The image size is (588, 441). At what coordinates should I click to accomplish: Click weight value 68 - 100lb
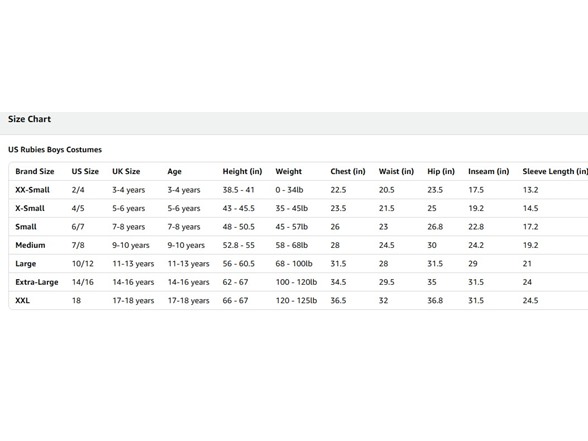coord(294,263)
